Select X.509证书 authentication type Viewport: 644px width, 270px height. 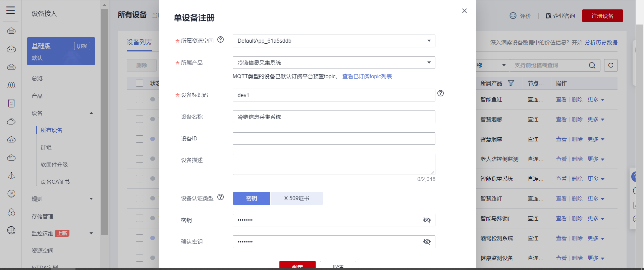pos(297,198)
